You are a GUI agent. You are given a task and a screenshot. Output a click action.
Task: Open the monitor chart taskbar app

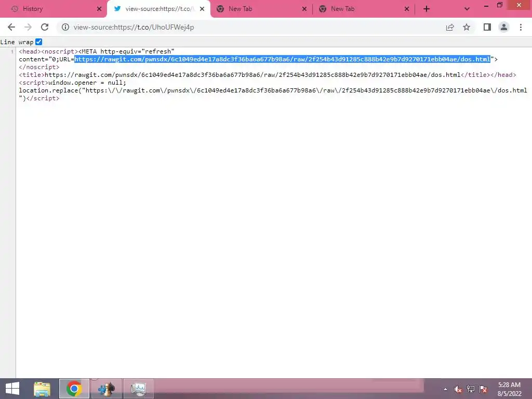pos(138,389)
